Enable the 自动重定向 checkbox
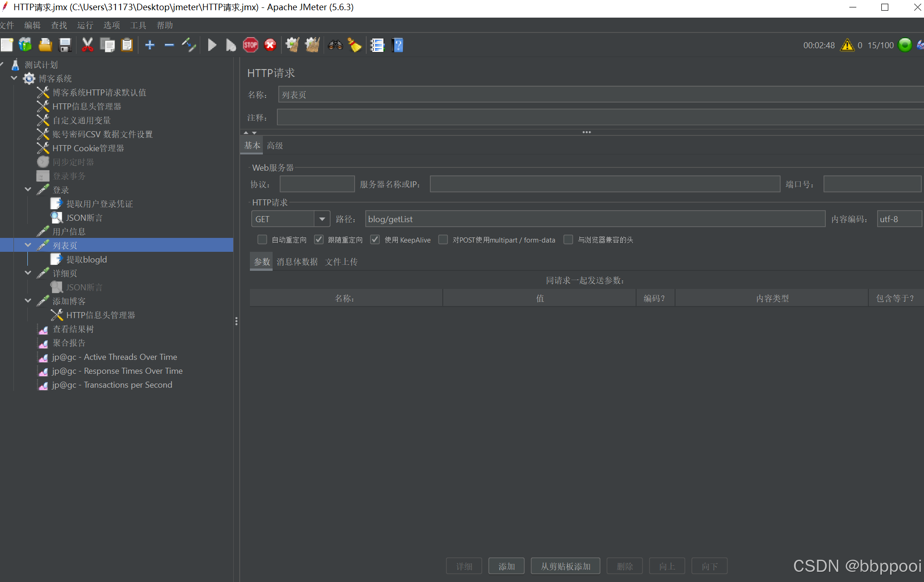924x582 pixels. click(x=262, y=240)
